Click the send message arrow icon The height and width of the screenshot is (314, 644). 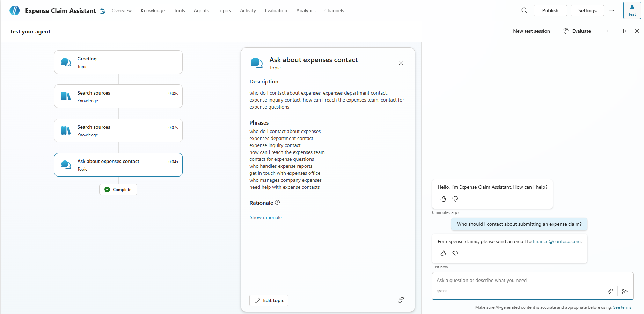click(625, 291)
